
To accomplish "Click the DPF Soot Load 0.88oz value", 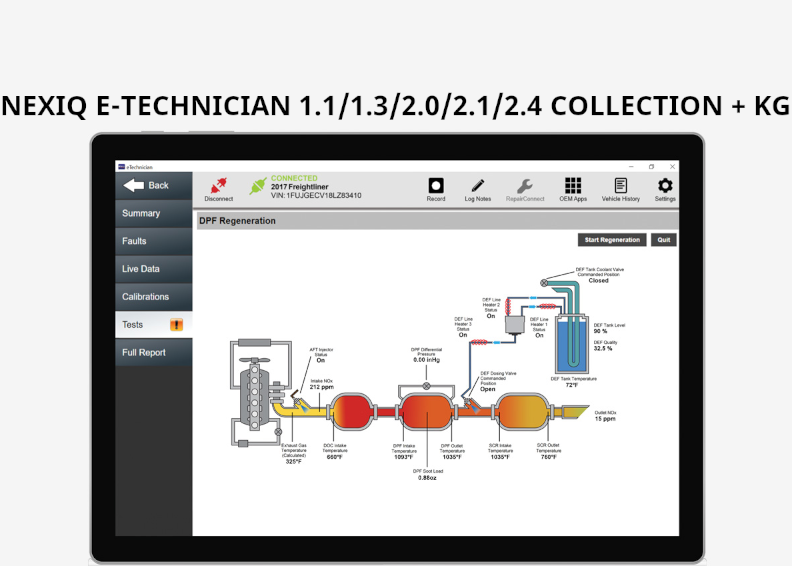I will (427, 478).
